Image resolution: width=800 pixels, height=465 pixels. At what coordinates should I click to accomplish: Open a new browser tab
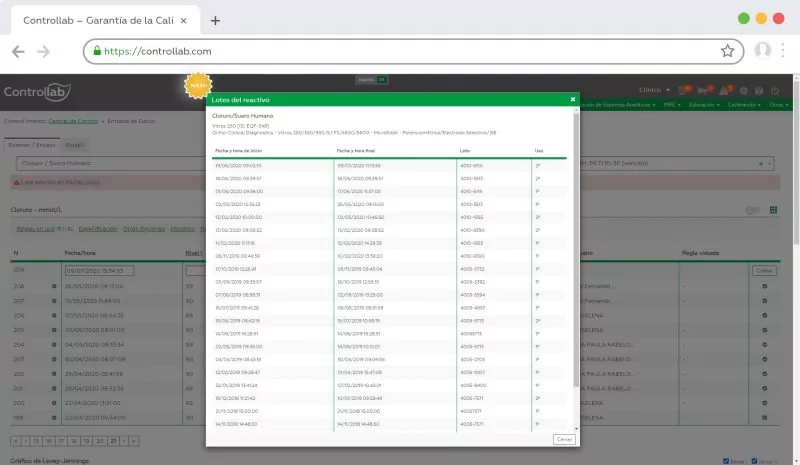215,20
